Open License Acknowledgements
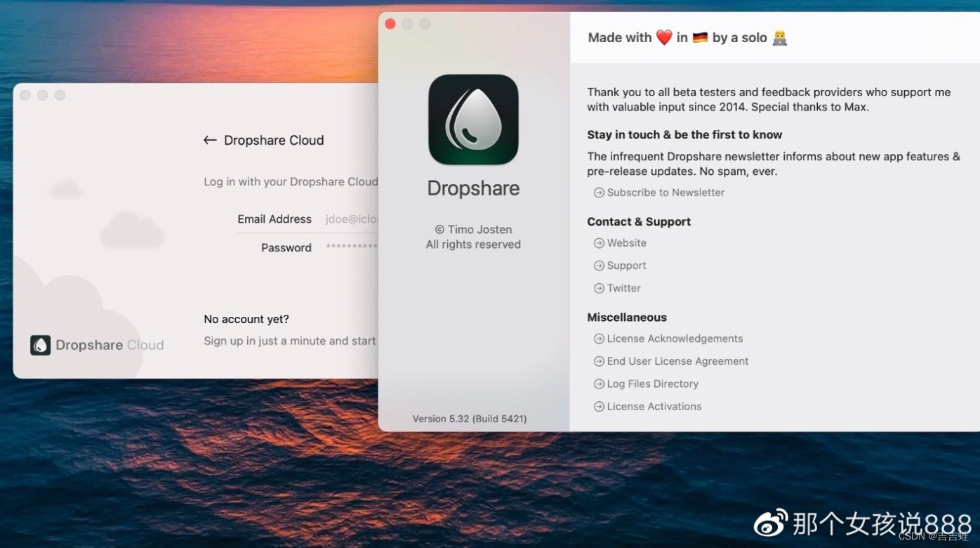 tap(675, 339)
